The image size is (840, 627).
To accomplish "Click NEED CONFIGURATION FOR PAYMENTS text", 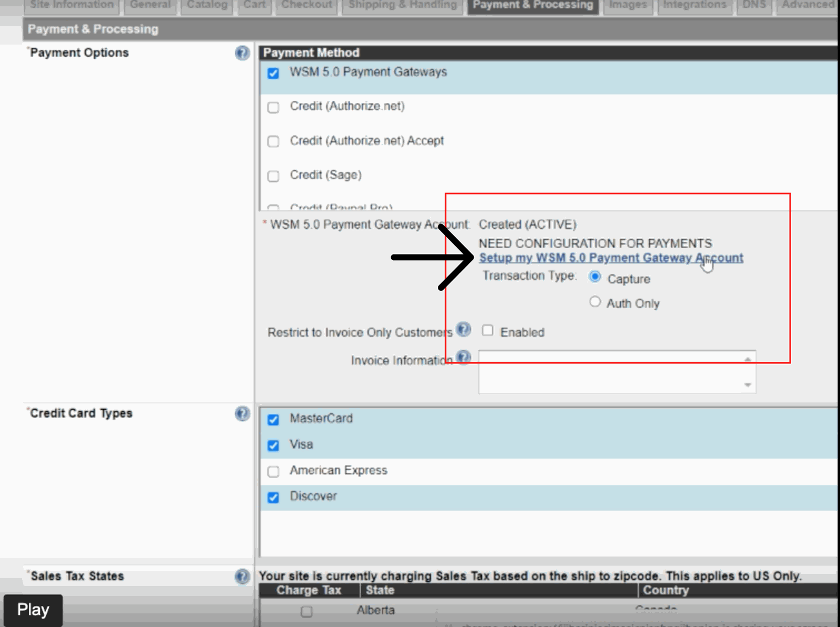I will (x=595, y=243).
